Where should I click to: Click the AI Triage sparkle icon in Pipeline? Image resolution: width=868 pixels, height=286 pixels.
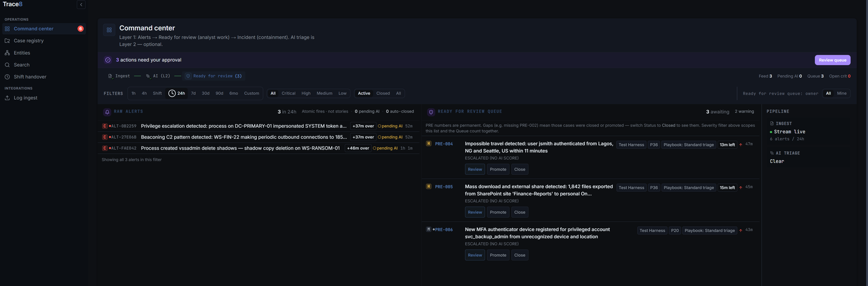click(x=772, y=153)
